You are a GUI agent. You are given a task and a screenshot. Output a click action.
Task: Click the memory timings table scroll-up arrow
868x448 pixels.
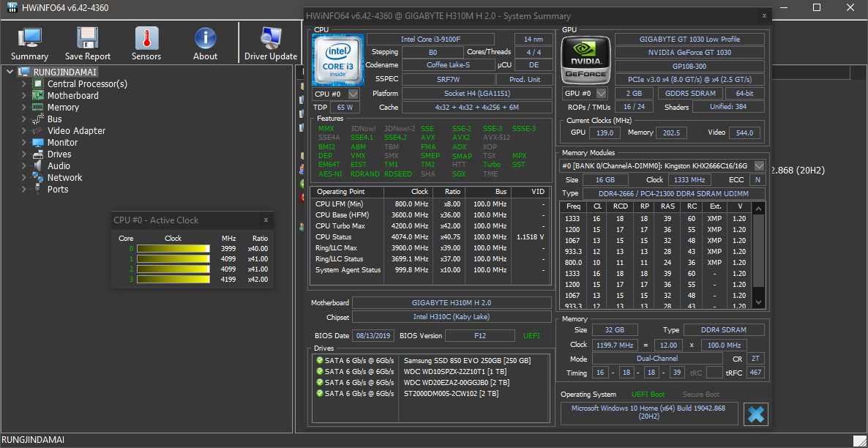(759, 208)
